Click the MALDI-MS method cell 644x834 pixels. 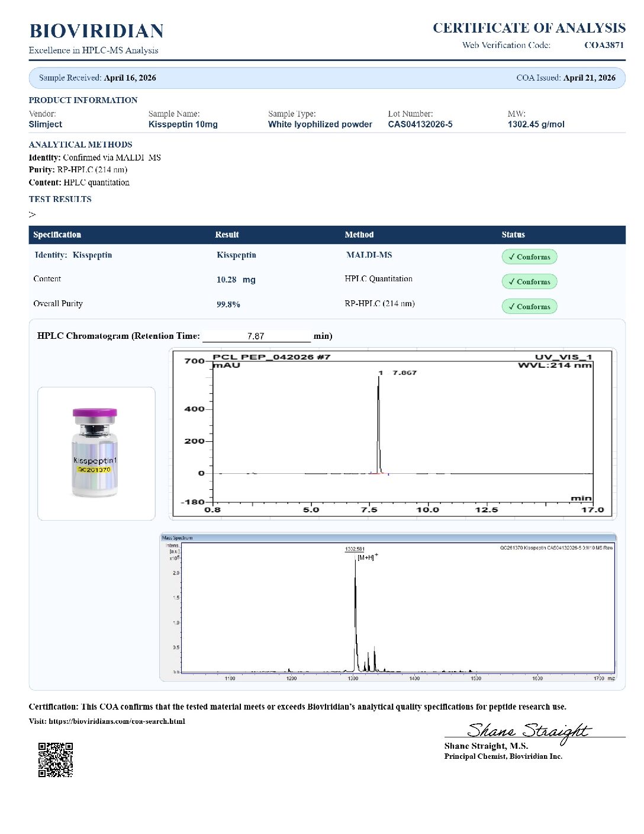pyautogui.click(x=369, y=255)
